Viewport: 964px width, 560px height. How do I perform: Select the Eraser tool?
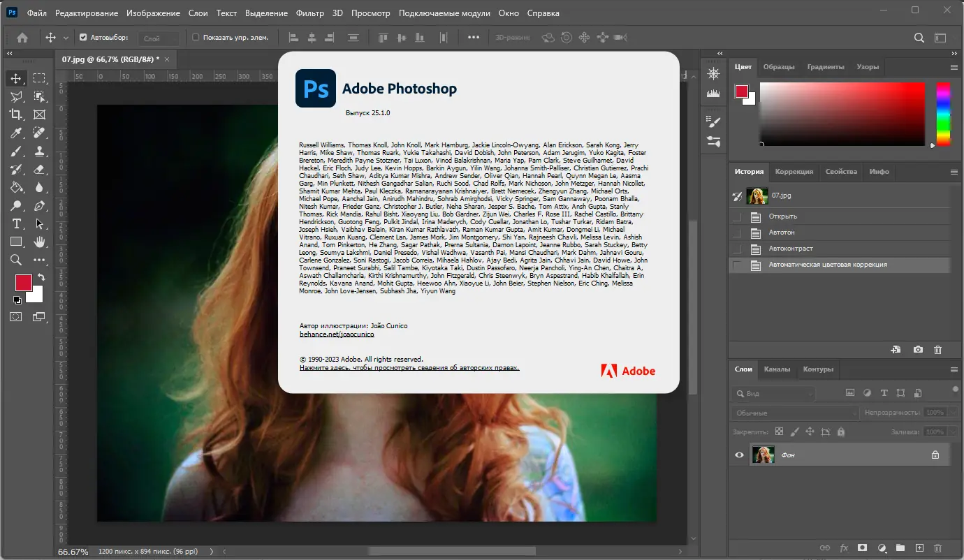click(39, 169)
